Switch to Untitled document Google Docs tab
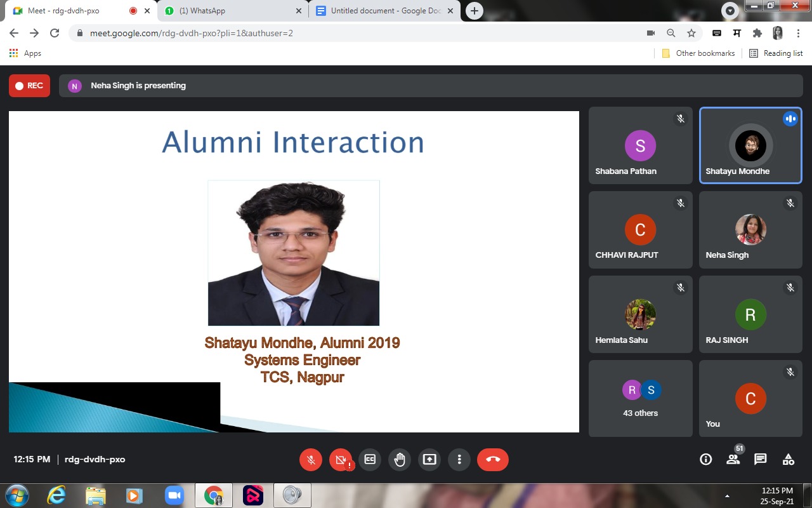 click(x=384, y=11)
